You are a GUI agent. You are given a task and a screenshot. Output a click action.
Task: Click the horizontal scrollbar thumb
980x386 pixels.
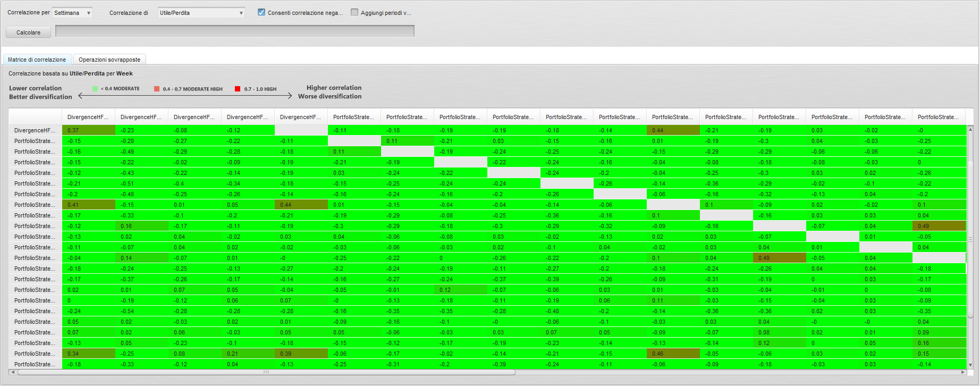pyautogui.click(x=266, y=372)
